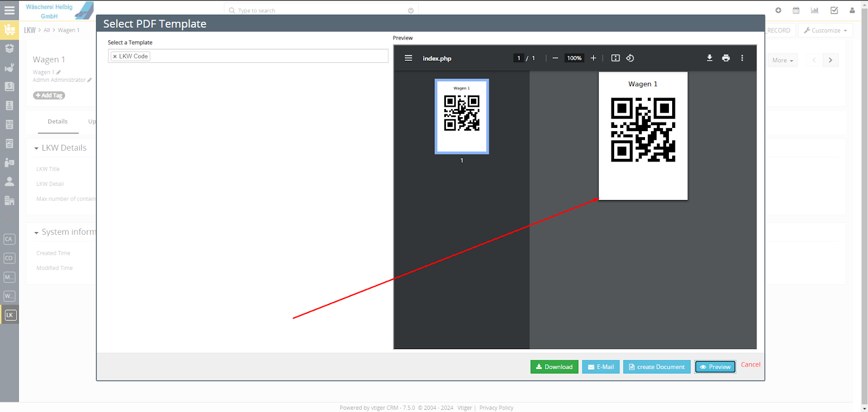Screen dimensions: 868x412
Task: Cancel the PDF template dialog
Action: coord(751,364)
